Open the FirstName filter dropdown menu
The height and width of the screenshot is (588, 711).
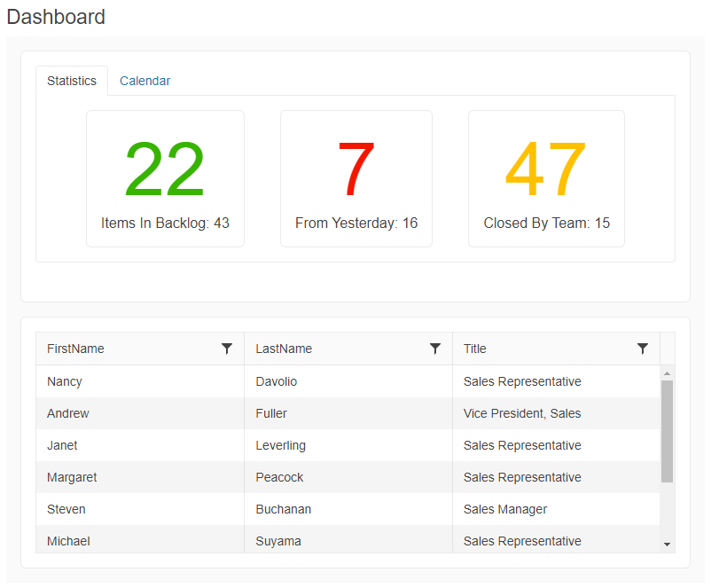(x=228, y=349)
